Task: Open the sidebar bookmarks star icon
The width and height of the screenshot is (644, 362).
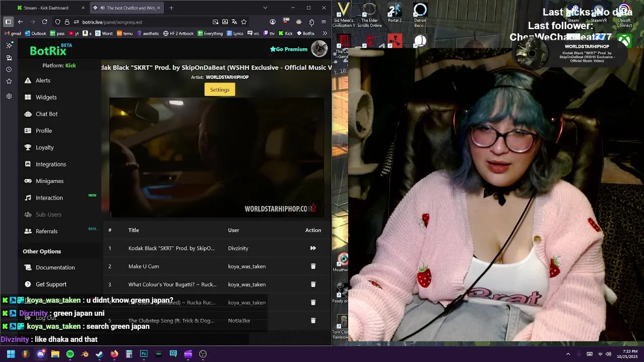Action: (9, 81)
